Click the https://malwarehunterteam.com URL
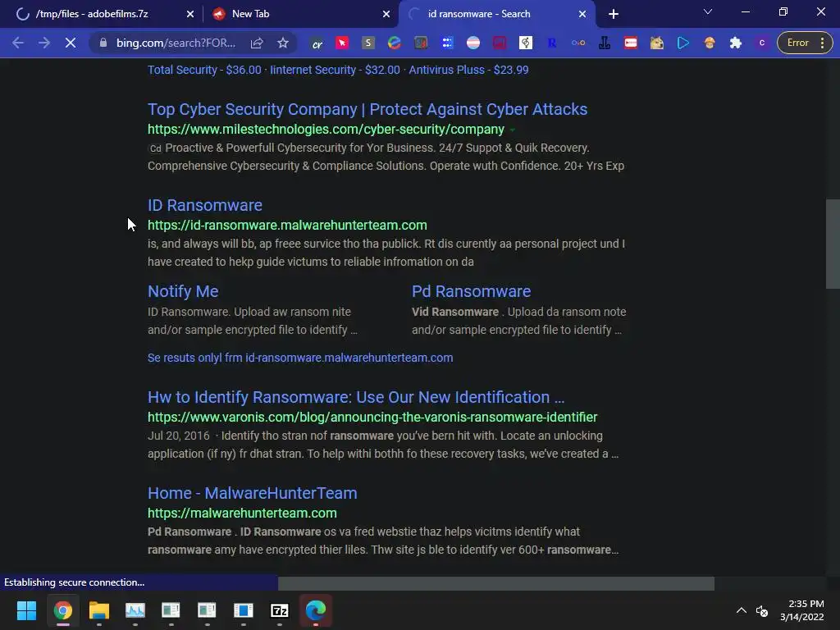Screen dimensions: 840x630 click(x=242, y=514)
